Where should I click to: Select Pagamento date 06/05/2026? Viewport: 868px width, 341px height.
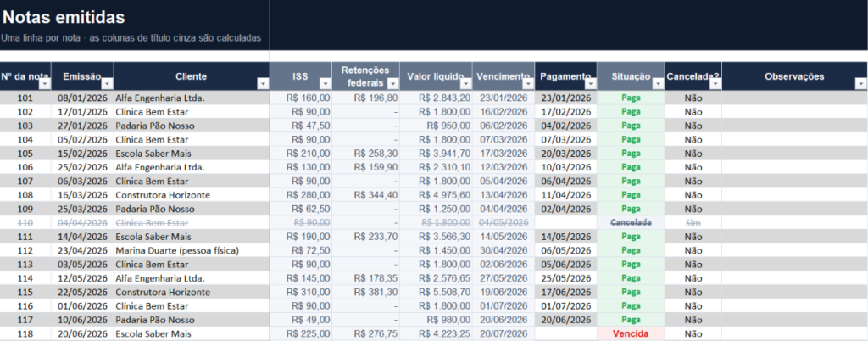point(565,251)
